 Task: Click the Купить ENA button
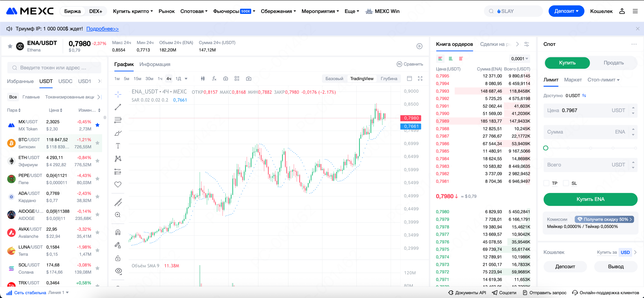click(x=590, y=199)
